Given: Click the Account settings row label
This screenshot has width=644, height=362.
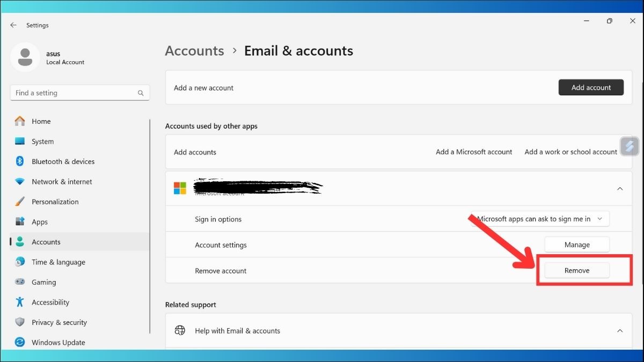Looking at the screenshot, I should click(x=221, y=245).
